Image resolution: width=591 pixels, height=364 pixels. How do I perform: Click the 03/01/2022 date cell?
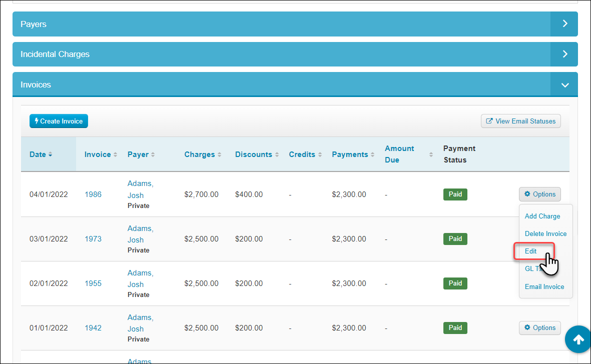(49, 239)
